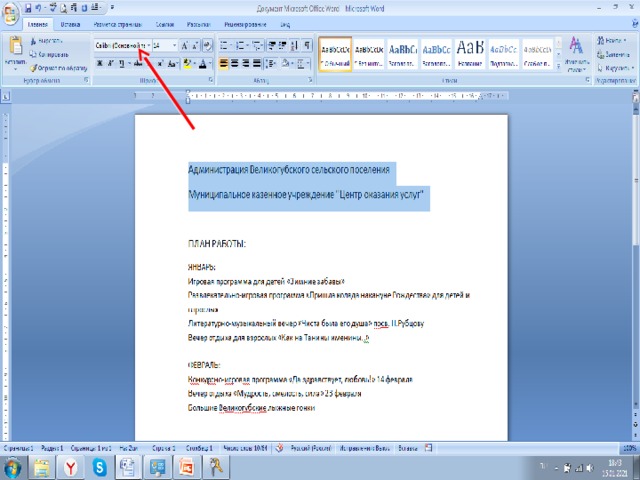Screen dimensions: 640x480
Task: Switch to the Вставка tab
Action: click(x=70, y=21)
